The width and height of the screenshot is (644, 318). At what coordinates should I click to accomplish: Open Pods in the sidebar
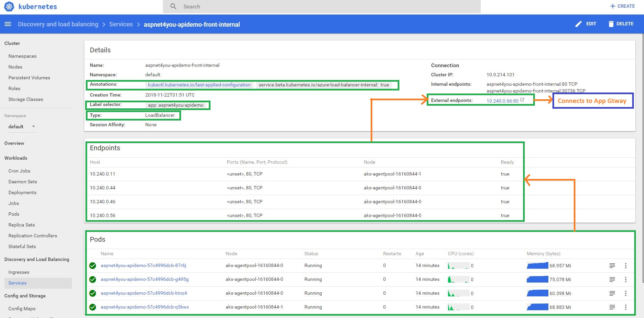(14, 214)
